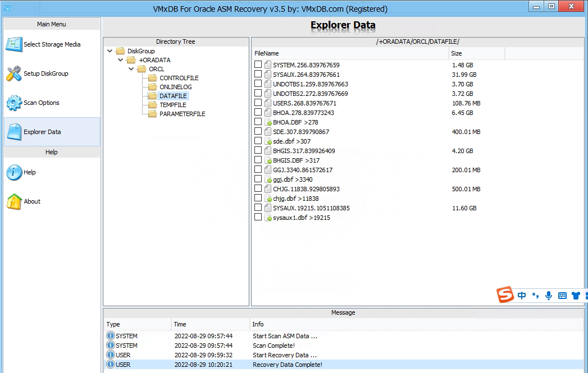The height and width of the screenshot is (373, 588).
Task: Select the 'Recovery Data Complete!' message row
Action: pos(344,365)
